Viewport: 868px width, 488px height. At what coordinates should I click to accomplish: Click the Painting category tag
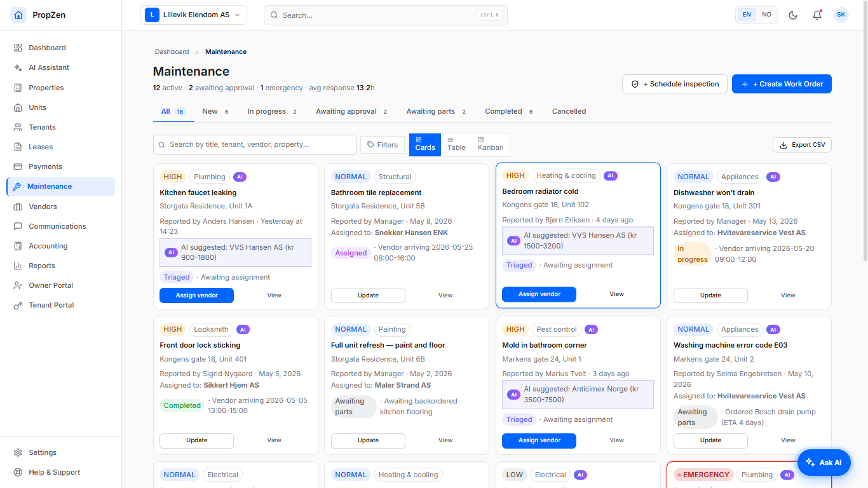(x=392, y=329)
